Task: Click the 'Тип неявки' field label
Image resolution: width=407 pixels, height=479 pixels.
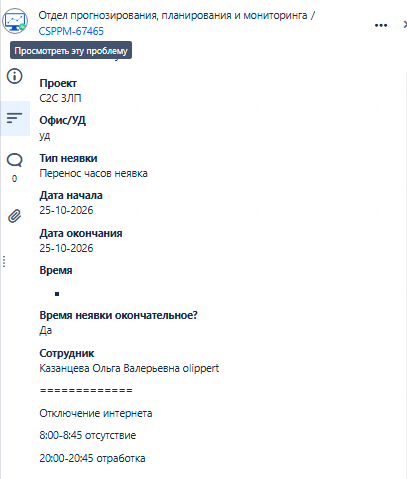Action: [x=68, y=158]
